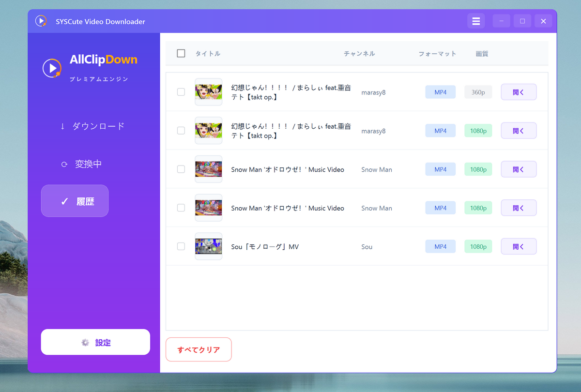This screenshot has height=392, width=581.
Task: Switch to the ダウンロード tab
Action: (98, 126)
